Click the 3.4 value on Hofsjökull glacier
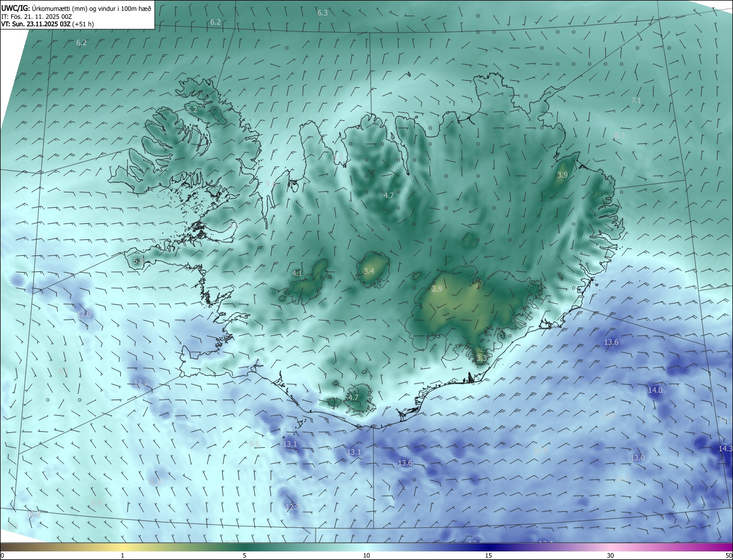Screen dimensions: 733x560 (x=369, y=271)
